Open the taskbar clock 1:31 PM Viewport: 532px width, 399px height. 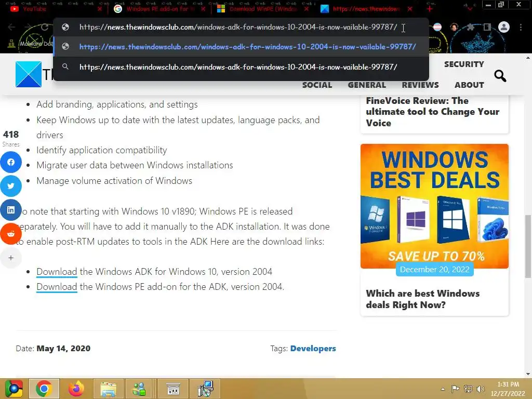(x=508, y=389)
